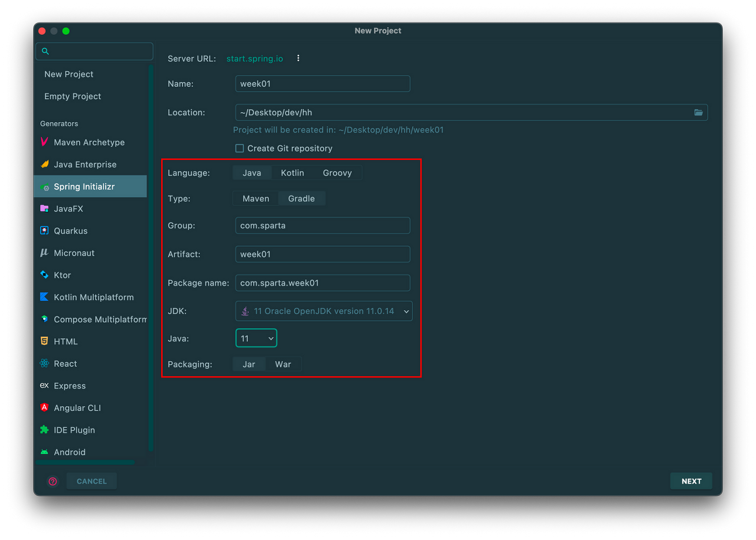Select the Android generator entry
756x540 pixels.
tap(91, 452)
